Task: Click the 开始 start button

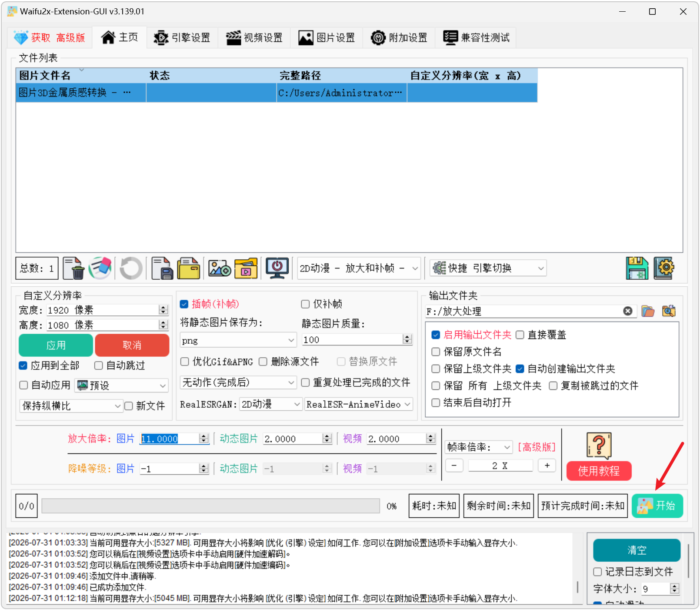Action: click(657, 506)
